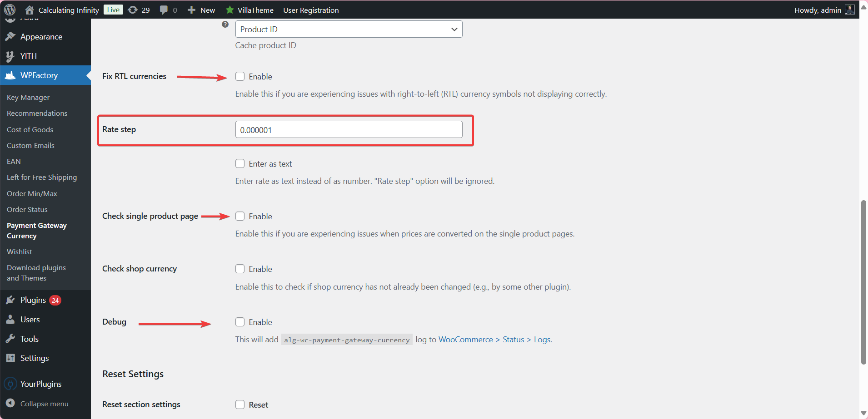Click the Collapse menu arrow icon
The height and width of the screenshot is (419, 868).
pyautogui.click(x=10, y=403)
